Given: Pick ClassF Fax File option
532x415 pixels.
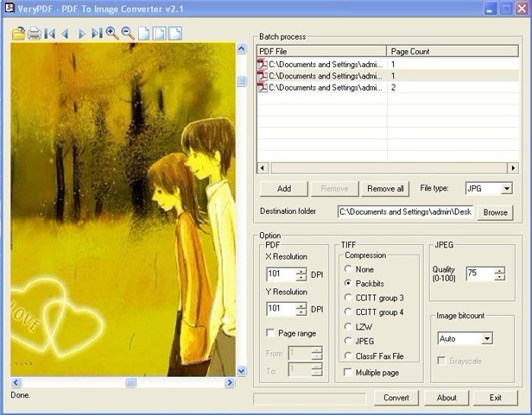Looking at the screenshot, I should pyautogui.click(x=348, y=356).
